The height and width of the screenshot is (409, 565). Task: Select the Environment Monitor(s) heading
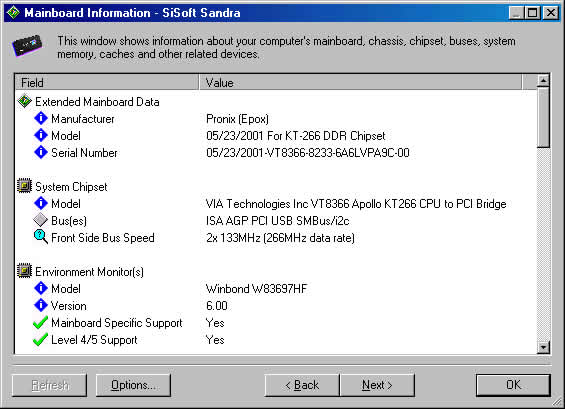(89, 272)
